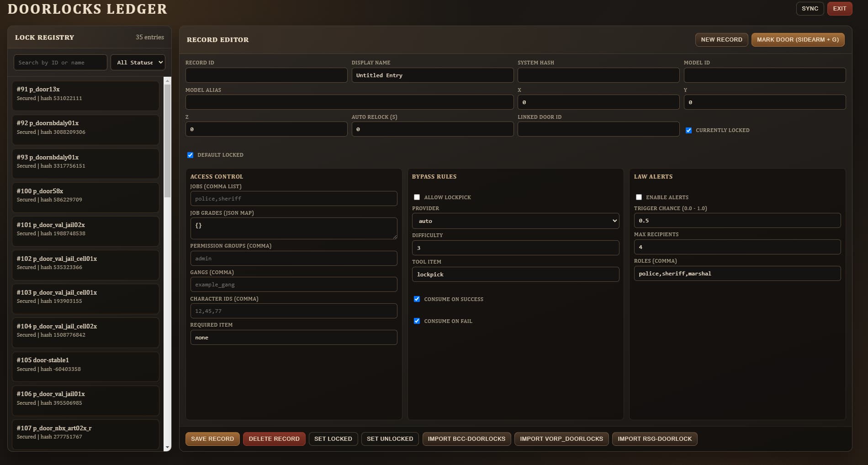Click SET LOCKED
Image resolution: width=868 pixels, height=465 pixels.
tap(333, 439)
